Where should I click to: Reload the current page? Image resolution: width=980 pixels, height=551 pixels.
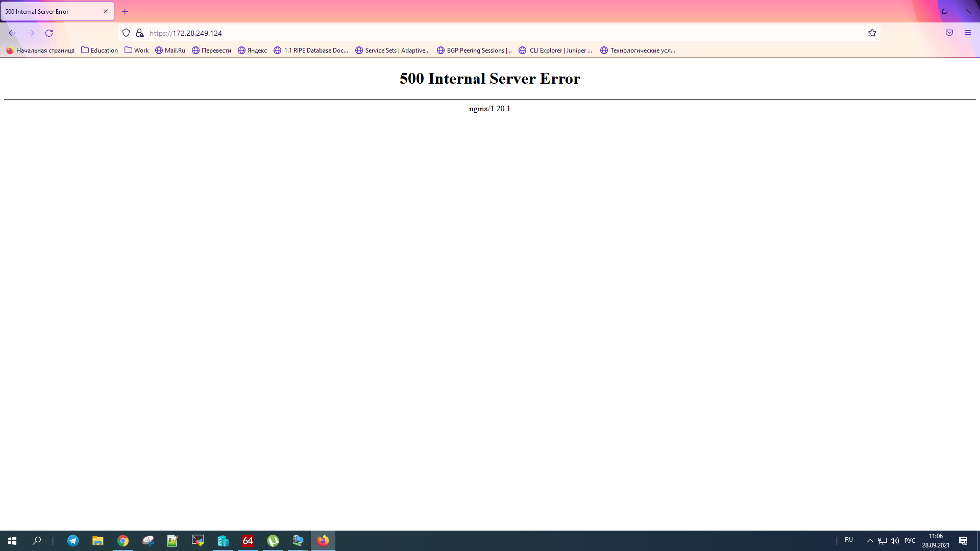coord(49,33)
